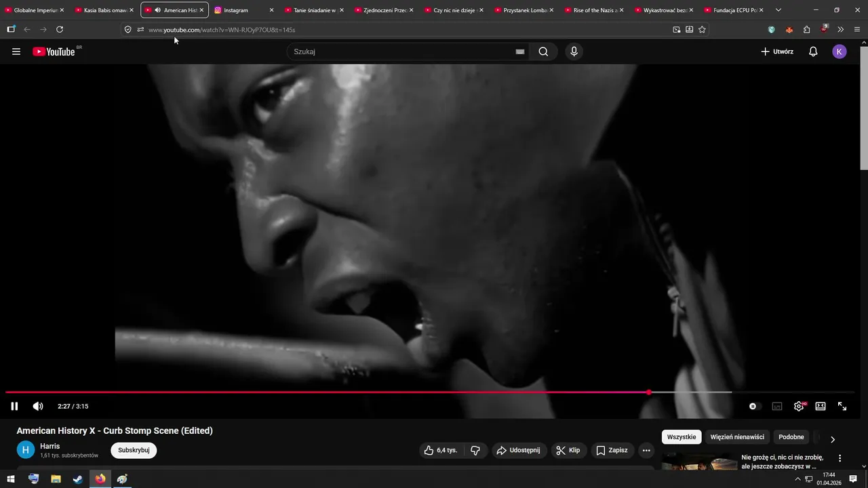Reload the page with the refresh icon
The image size is (868, 488).
pos(60,29)
